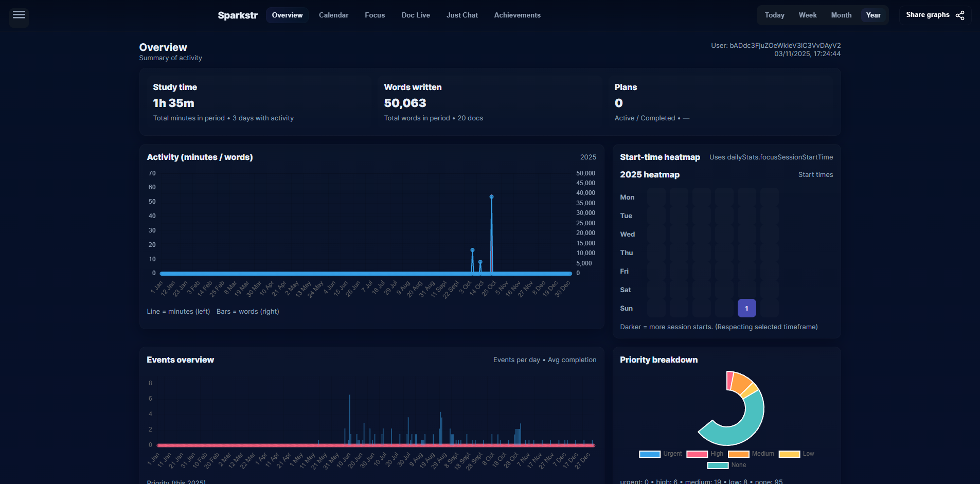Open the Achievements tab
This screenshot has height=484, width=980.
point(517,15)
